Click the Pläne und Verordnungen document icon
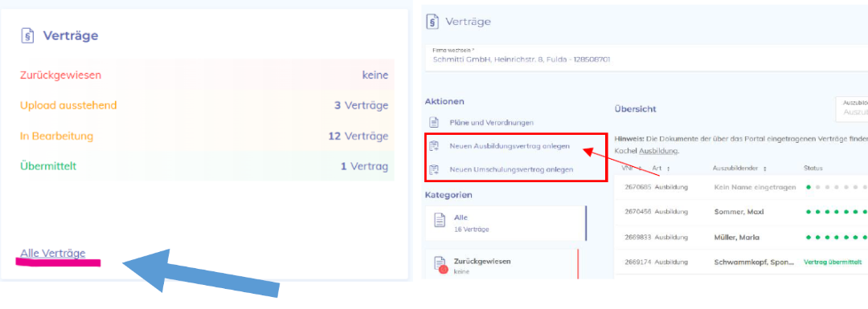This screenshot has height=309, width=868. 434,123
